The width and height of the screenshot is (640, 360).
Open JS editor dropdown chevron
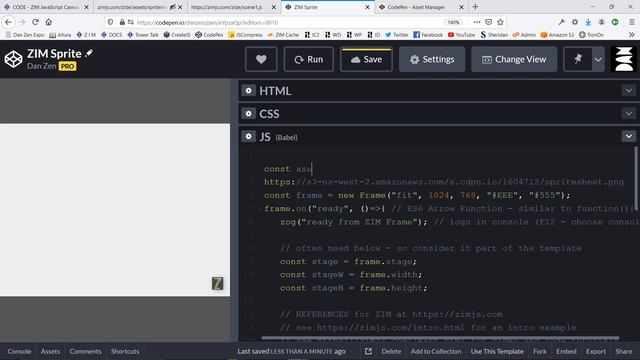point(629,136)
